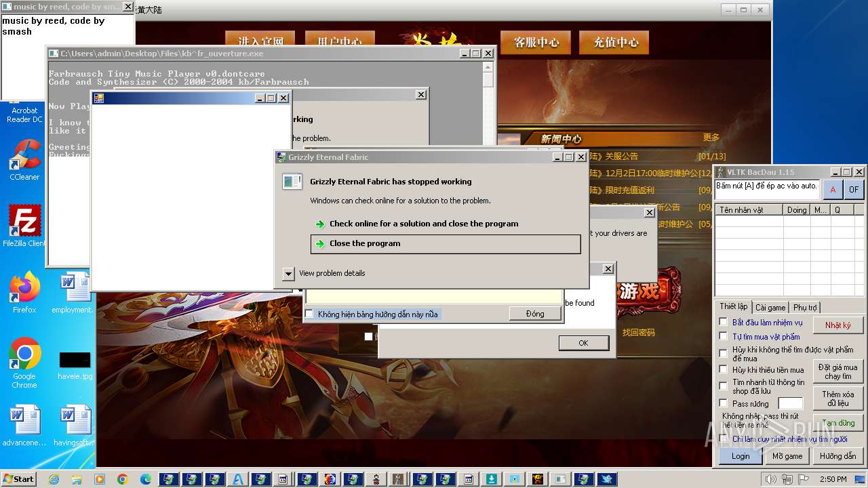
Task: Open the haveie.jpg desktop file
Action: (x=75, y=365)
